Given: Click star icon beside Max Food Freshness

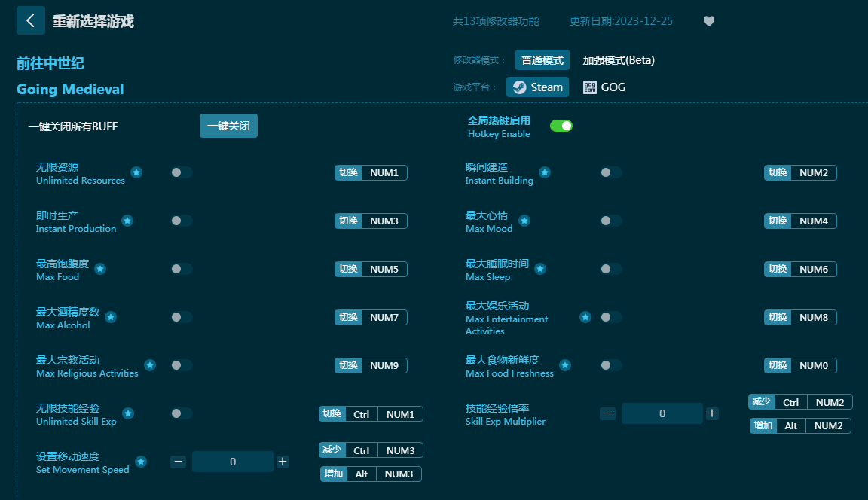Looking at the screenshot, I should [x=565, y=365].
